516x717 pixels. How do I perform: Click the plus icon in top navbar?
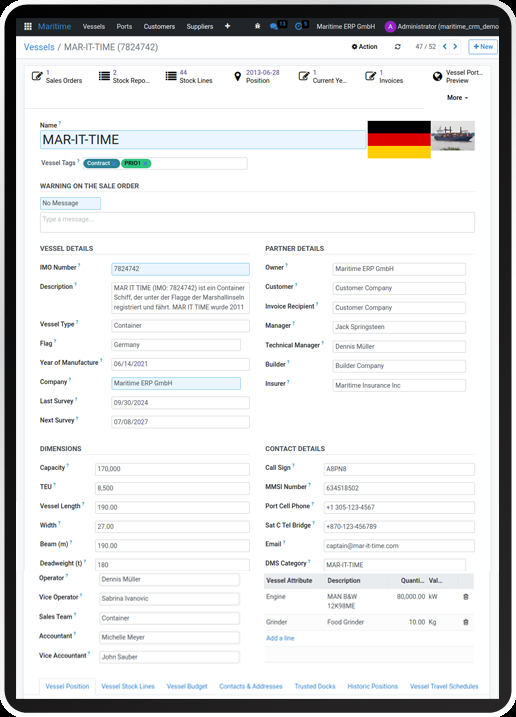(x=227, y=26)
